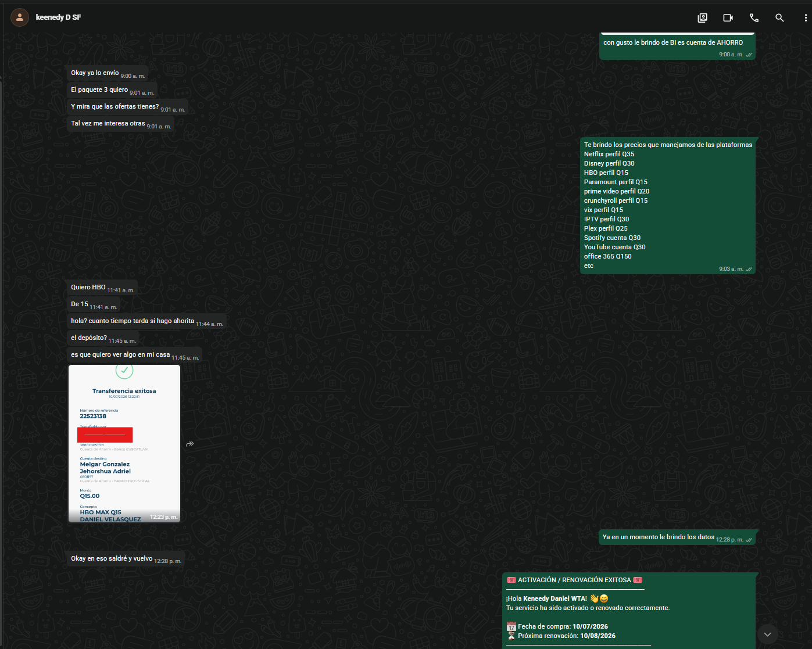812x649 pixels.
Task: Click 'Netflix perfil Q35' price line
Action: pyautogui.click(x=609, y=154)
